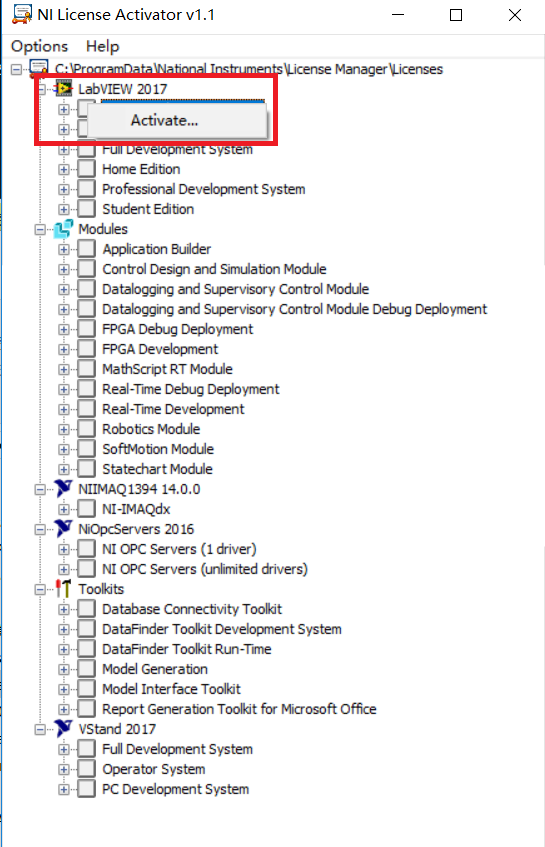Enable the Database Connectivity Toolkit checkbox
The width and height of the screenshot is (545, 847).
(x=86, y=609)
